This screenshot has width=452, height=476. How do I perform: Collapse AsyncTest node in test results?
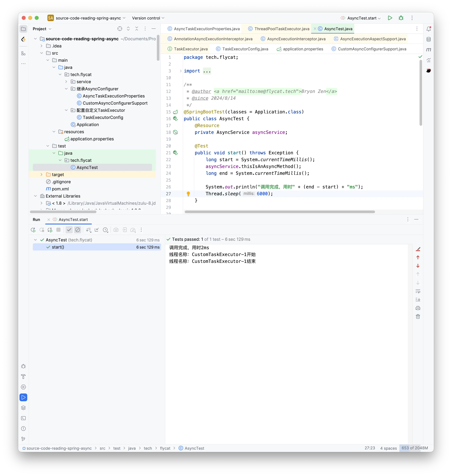[35, 240]
